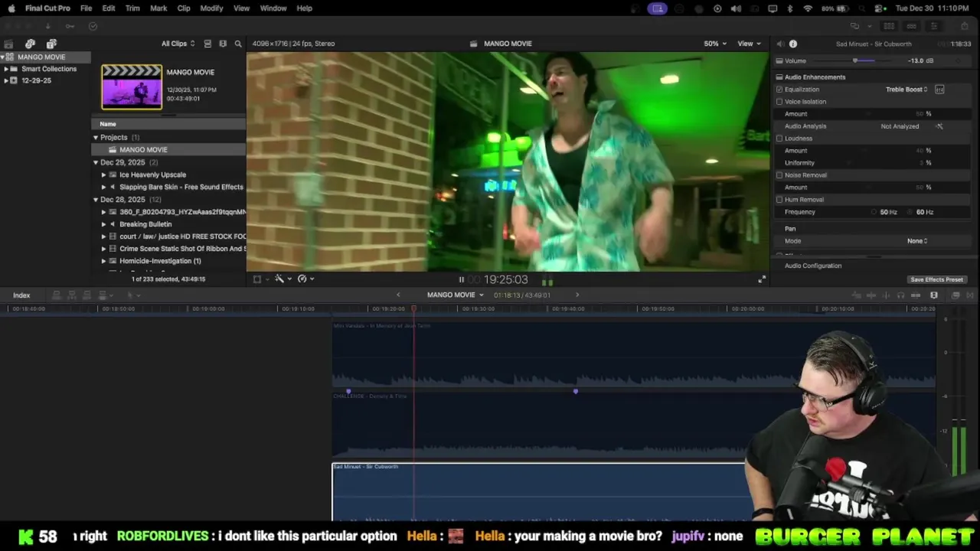980x551 pixels.
Task: Click the background tasks checkmark icon
Action: [93, 26]
